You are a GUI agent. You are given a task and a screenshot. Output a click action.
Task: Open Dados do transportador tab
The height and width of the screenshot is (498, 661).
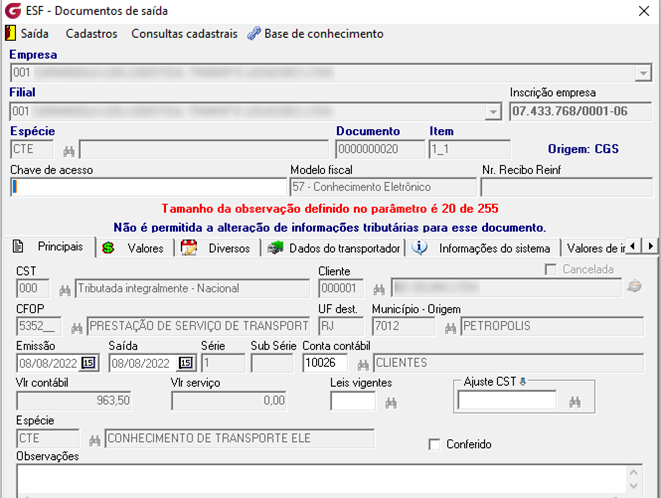344,248
